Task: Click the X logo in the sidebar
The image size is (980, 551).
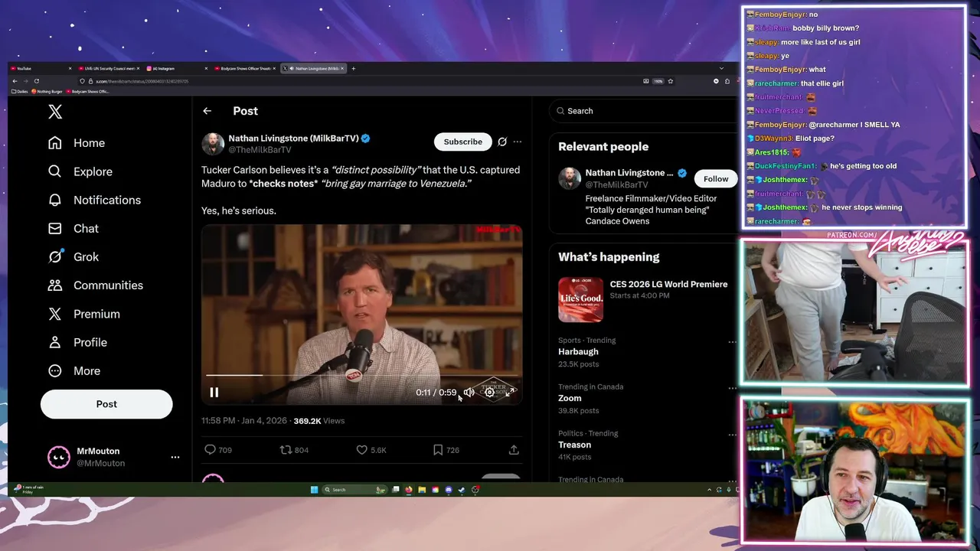Action: click(55, 112)
